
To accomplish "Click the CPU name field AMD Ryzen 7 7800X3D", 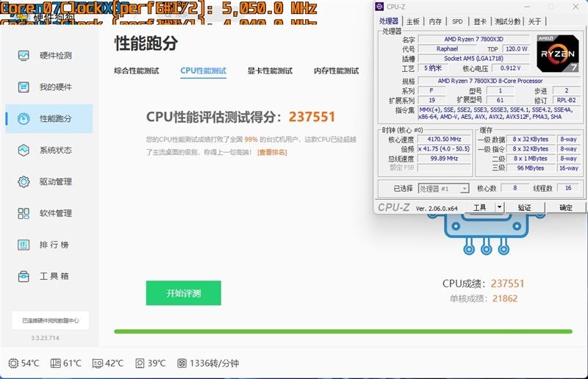I will click(x=474, y=39).
